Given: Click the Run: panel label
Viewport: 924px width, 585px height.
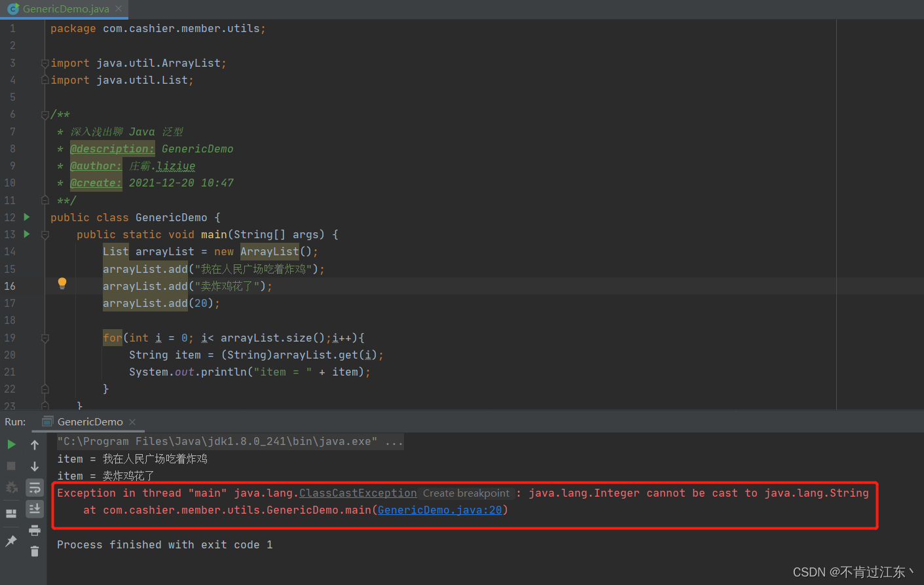Looking at the screenshot, I should click(x=15, y=422).
